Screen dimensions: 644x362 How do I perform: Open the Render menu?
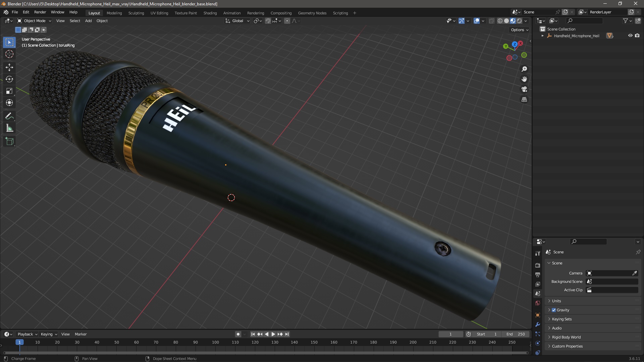pos(40,12)
